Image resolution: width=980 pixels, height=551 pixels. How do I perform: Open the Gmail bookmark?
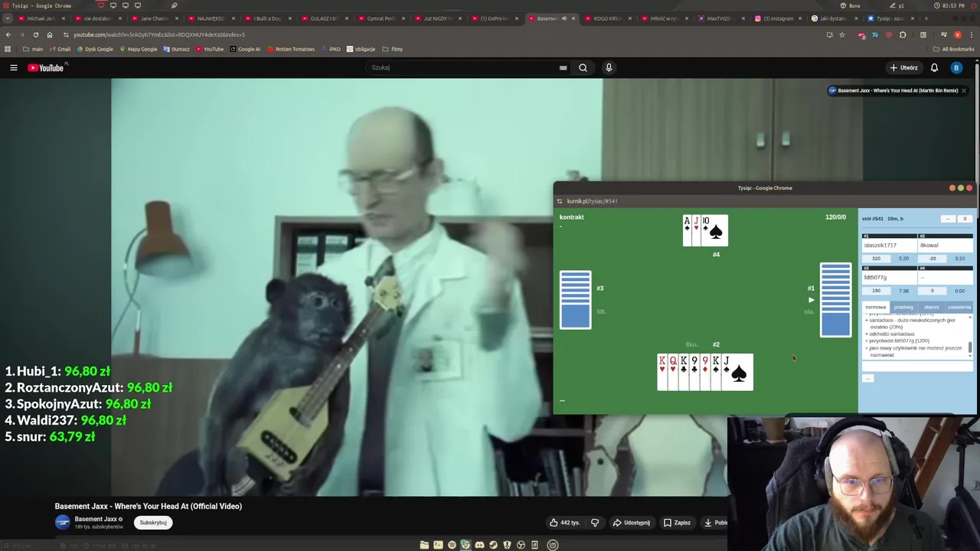click(x=60, y=49)
